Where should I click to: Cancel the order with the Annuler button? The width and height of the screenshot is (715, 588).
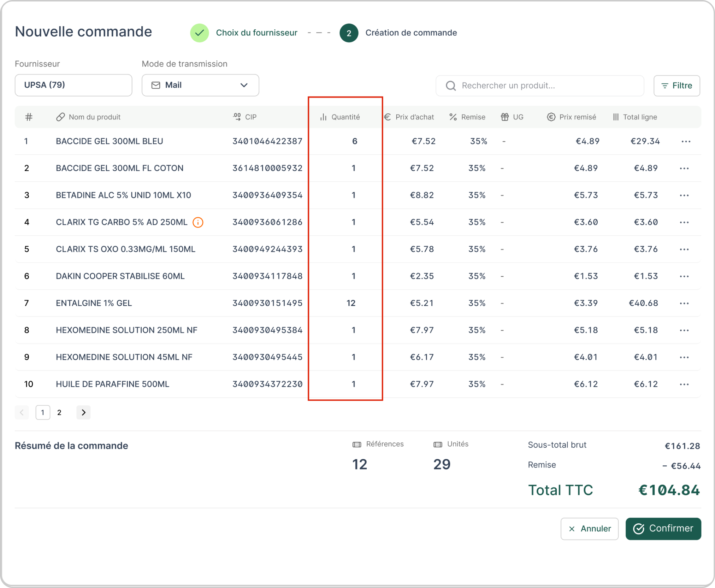(x=589, y=529)
